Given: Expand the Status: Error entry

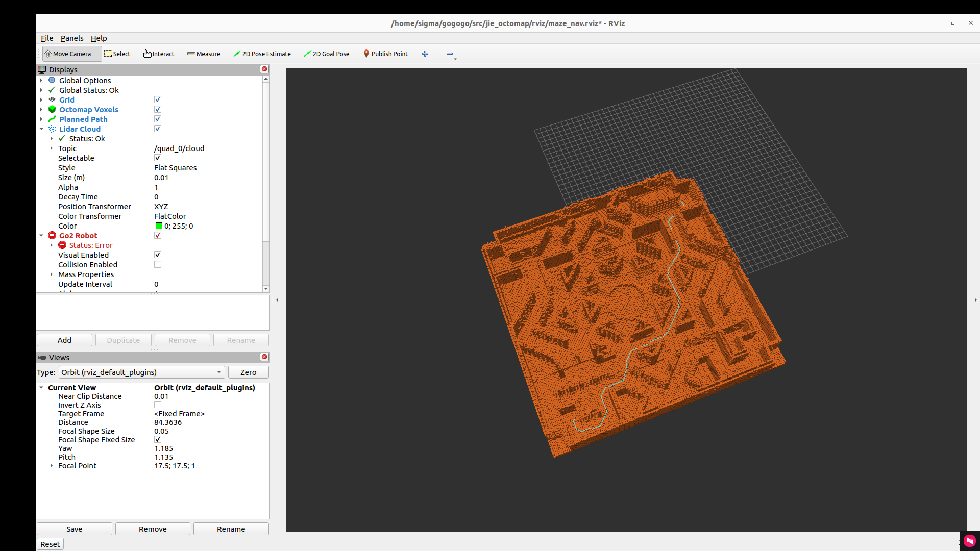Looking at the screenshot, I should [x=52, y=245].
